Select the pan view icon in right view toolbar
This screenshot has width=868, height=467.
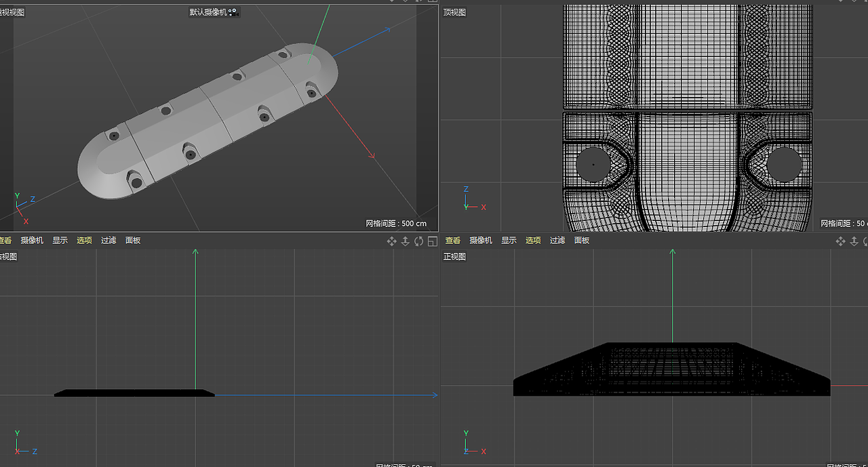[392, 241]
